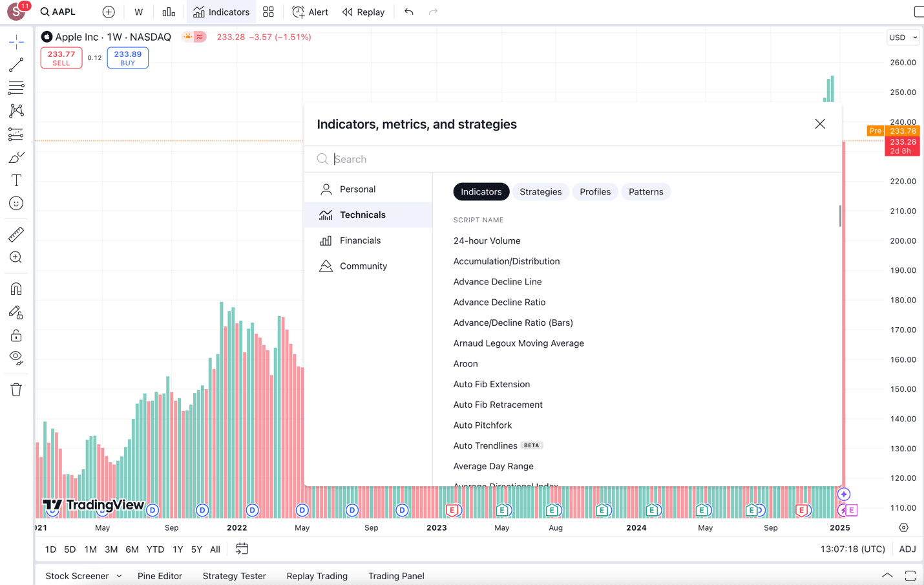Select the Trend Line drawing tool
The height and width of the screenshot is (585, 924).
(16, 64)
